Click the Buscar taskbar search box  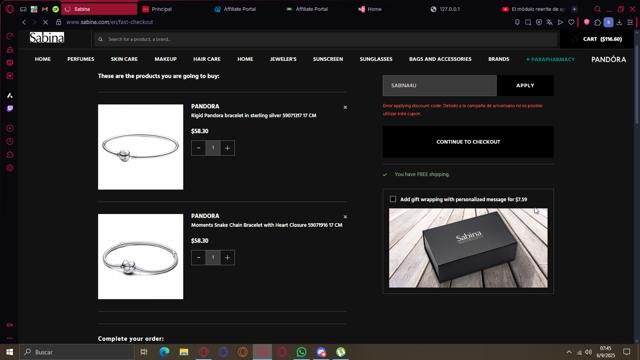tap(77, 352)
